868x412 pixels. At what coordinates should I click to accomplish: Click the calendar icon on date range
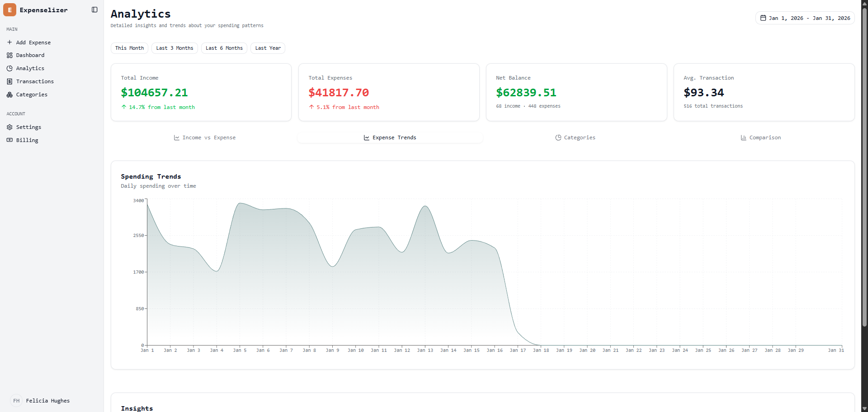pyautogui.click(x=764, y=18)
